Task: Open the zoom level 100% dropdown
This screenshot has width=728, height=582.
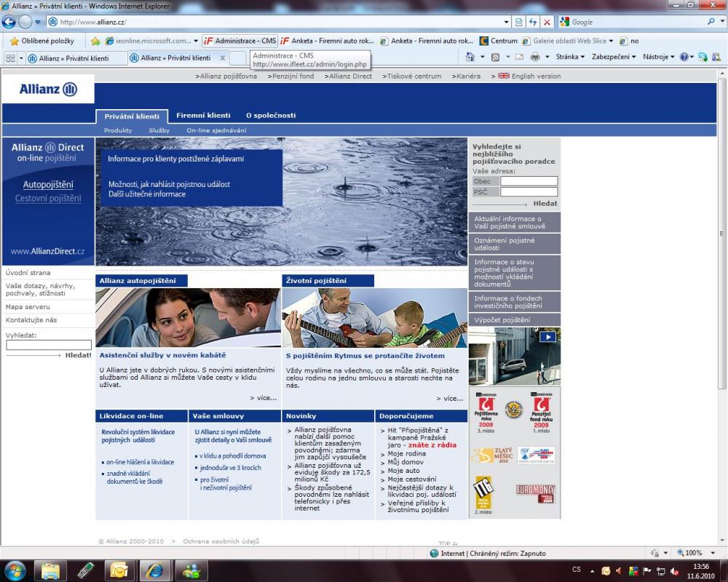Action: pos(713,553)
